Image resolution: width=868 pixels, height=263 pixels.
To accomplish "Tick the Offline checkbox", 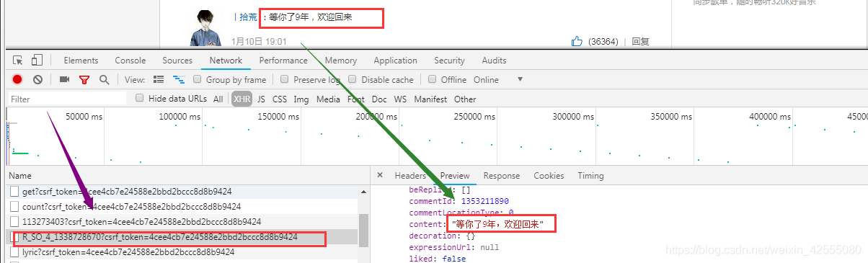I will tap(433, 79).
